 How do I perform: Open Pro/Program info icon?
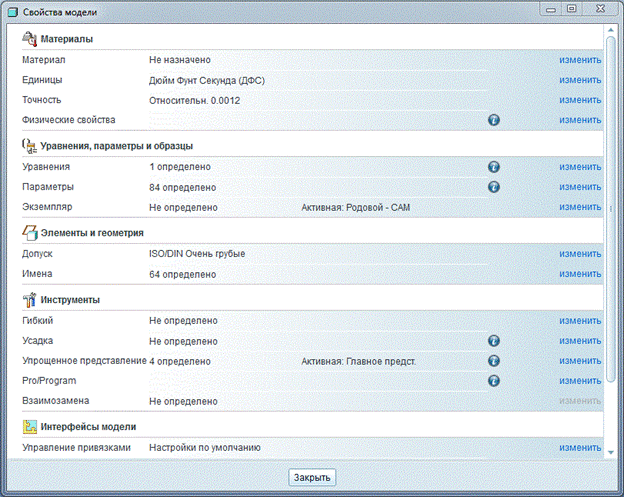pyautogui.click(x=494, y=381)
